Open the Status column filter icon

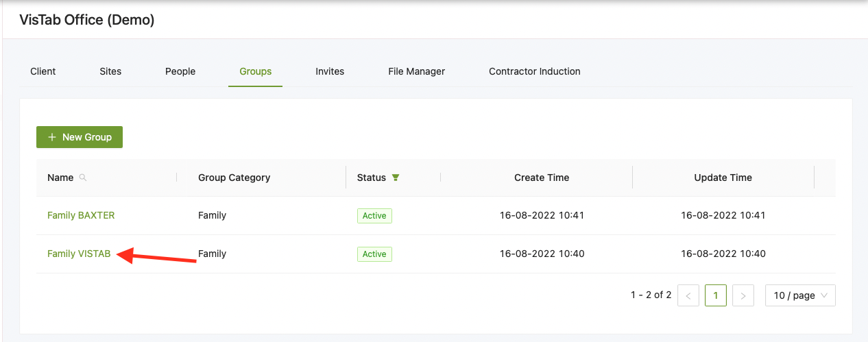[x=396, y=178]
